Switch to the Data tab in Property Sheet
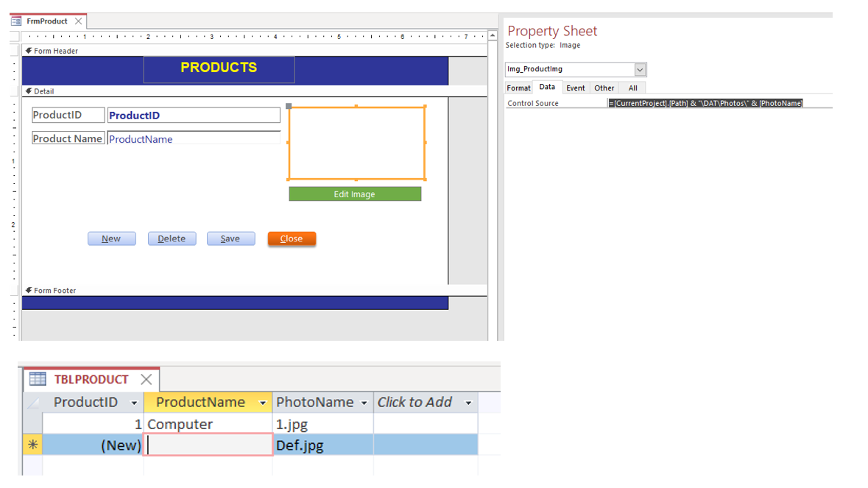 [547, 87]
